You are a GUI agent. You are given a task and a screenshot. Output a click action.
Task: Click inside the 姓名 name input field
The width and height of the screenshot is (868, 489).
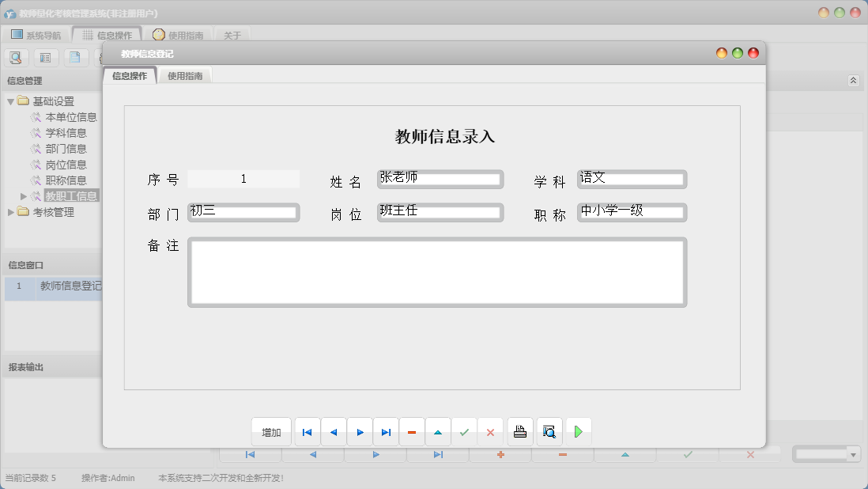pos(440,178)
